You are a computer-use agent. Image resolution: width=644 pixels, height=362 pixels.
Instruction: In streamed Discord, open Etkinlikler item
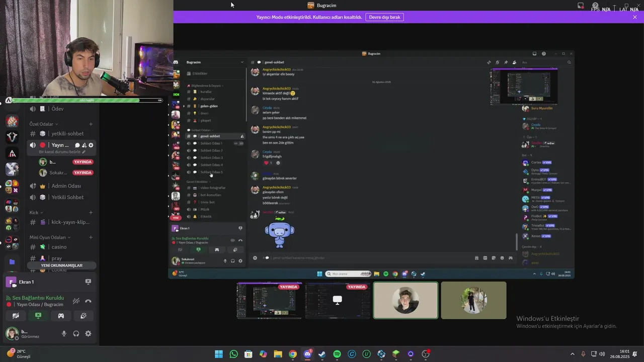point(215,73)
